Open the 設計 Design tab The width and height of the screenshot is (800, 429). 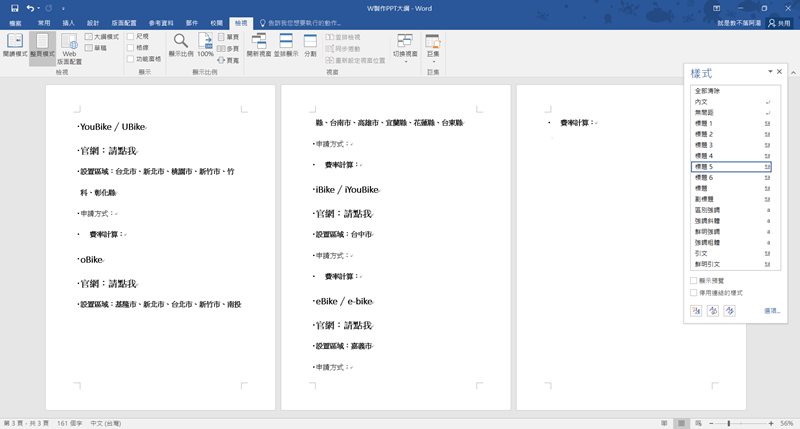93,23
